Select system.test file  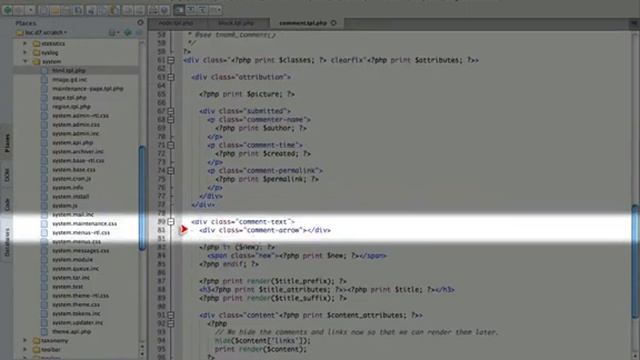point(68,287)
